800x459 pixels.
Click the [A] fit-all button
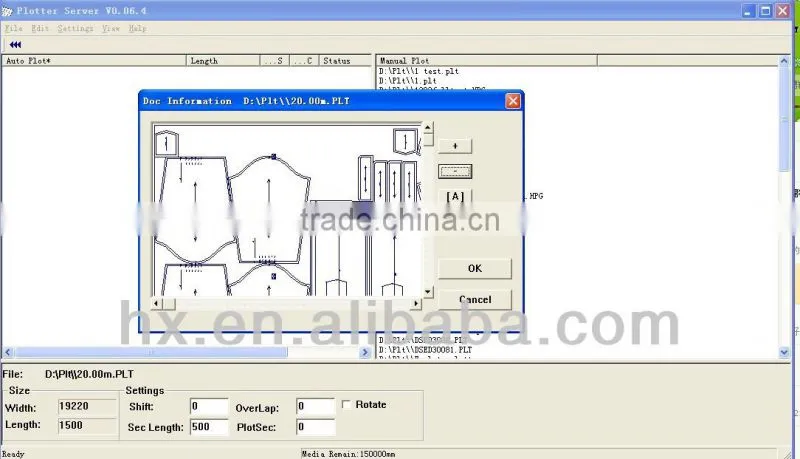455,196
